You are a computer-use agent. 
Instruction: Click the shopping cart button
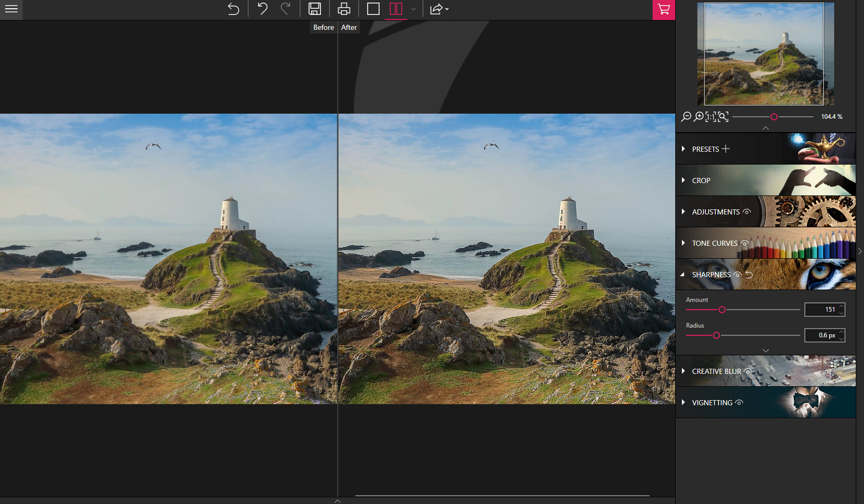(663, 10)
